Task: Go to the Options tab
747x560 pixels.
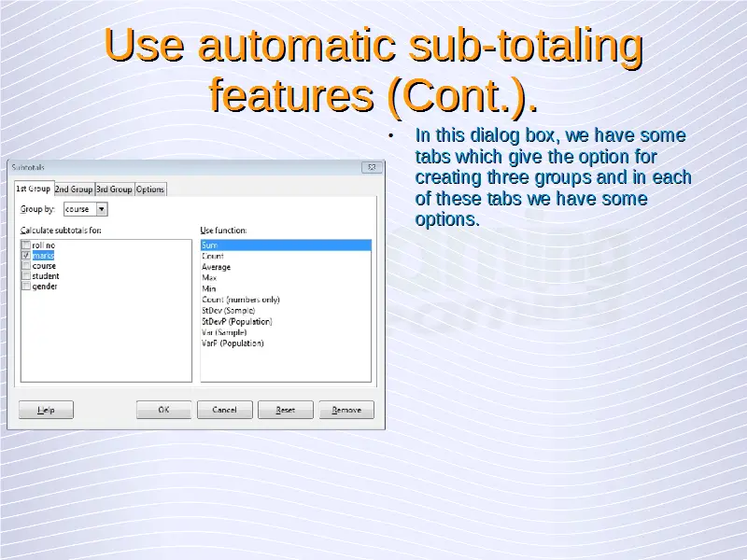Action: pos(150,189)
